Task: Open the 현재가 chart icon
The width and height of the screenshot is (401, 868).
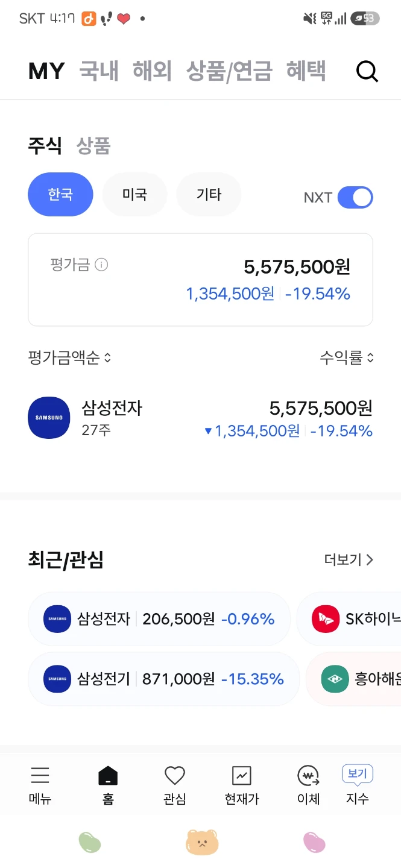Action: pyautogui.click(x=242, y=776)
